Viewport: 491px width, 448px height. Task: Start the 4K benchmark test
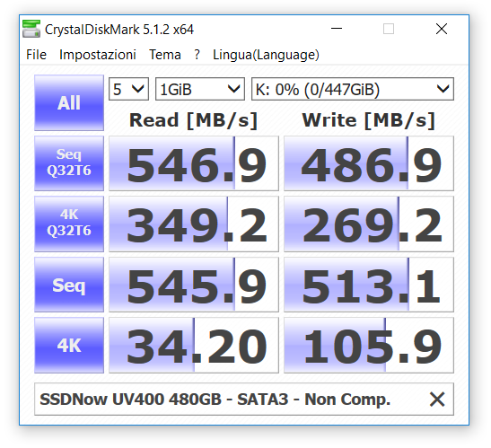[x=69, y=345]
